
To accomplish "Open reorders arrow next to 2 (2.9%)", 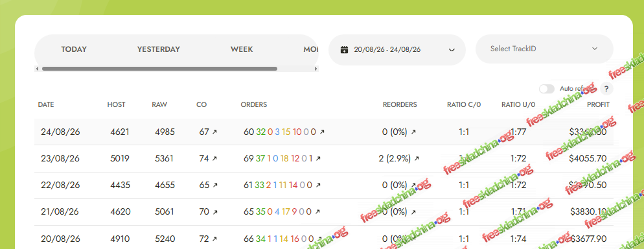I will [x=417, y=159].
